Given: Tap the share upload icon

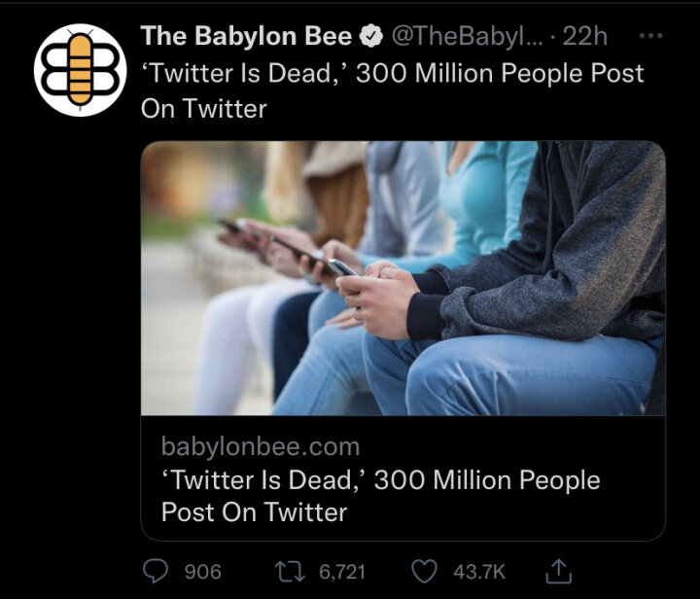Looking at the screenshot, I should click(561, 571).
